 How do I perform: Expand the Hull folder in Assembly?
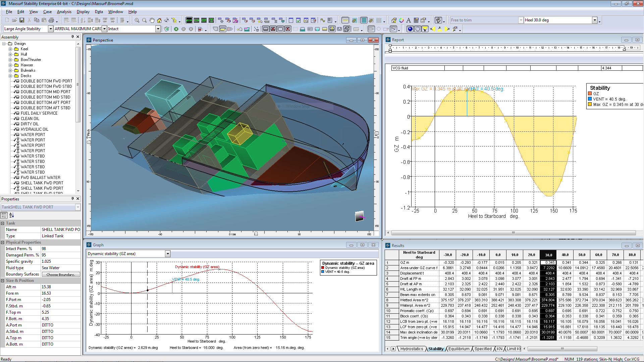[10, 54]
